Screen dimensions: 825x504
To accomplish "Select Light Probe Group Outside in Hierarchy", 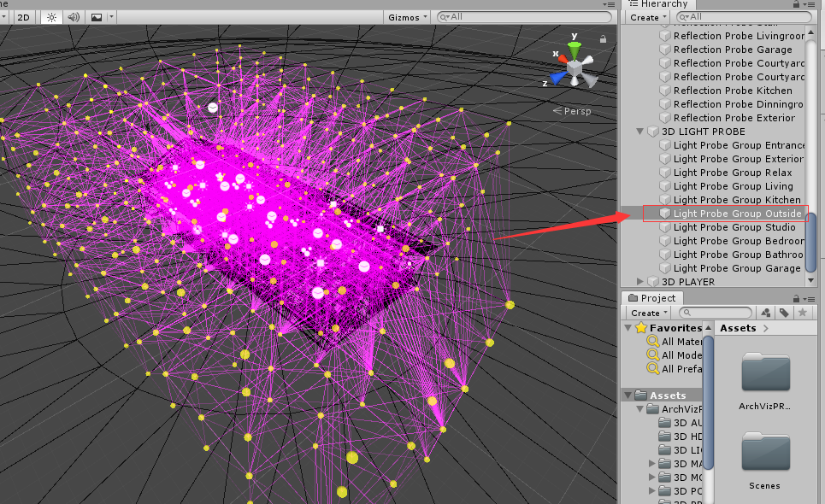I will tap(735, 213).
